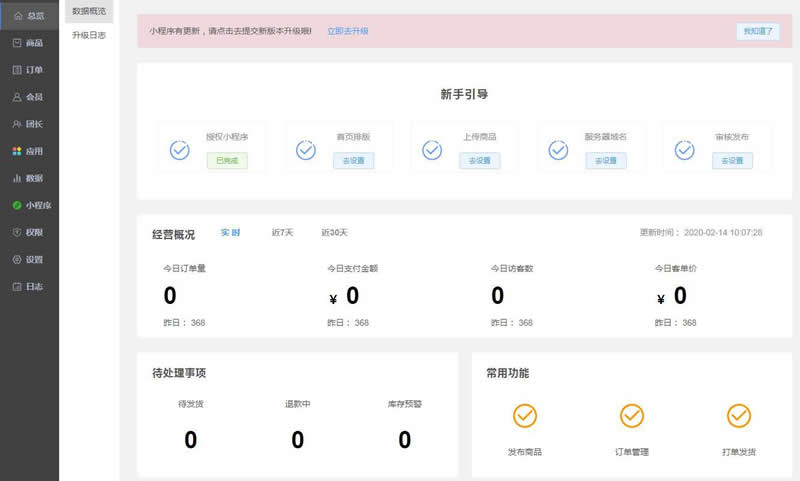The height and width of the screenshot is (481, 800).
Task: Open 会员 section in sidebar
Action: pos(29,97)
